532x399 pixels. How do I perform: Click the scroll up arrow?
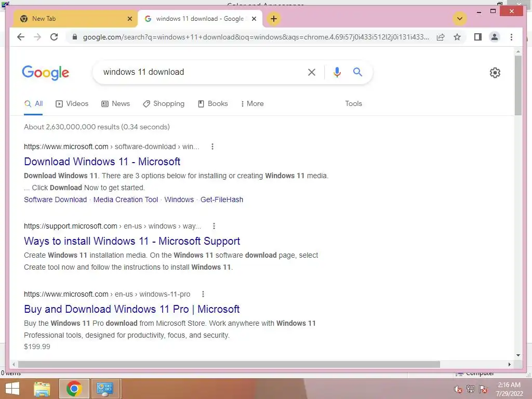click(518, 51)
